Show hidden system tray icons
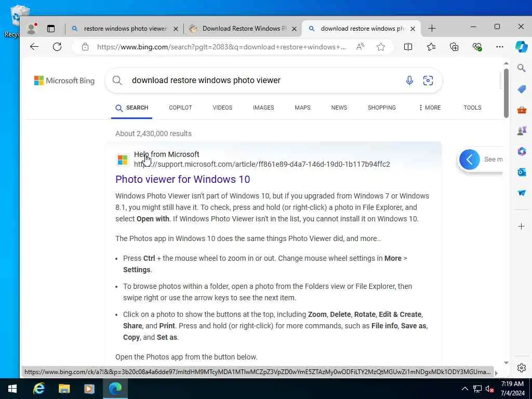The image size is (532, 399). 465,389
